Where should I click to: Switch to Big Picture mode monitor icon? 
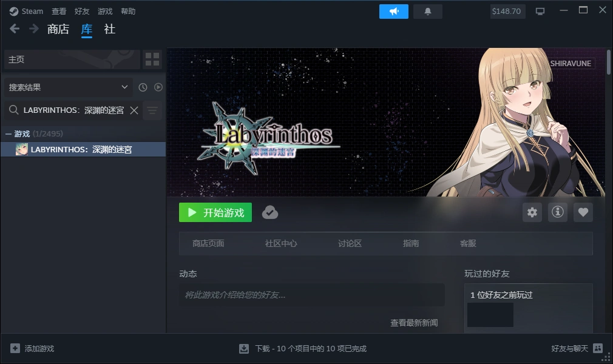540,12
